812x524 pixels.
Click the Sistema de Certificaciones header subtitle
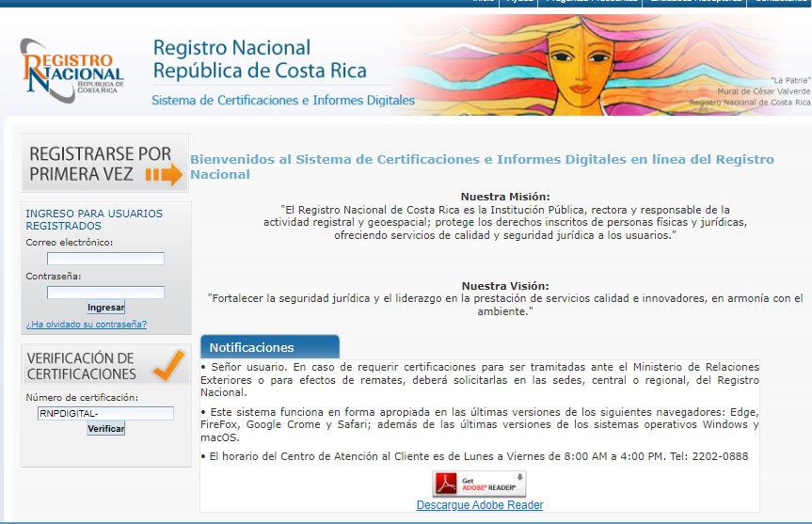(x=283, y=100)
